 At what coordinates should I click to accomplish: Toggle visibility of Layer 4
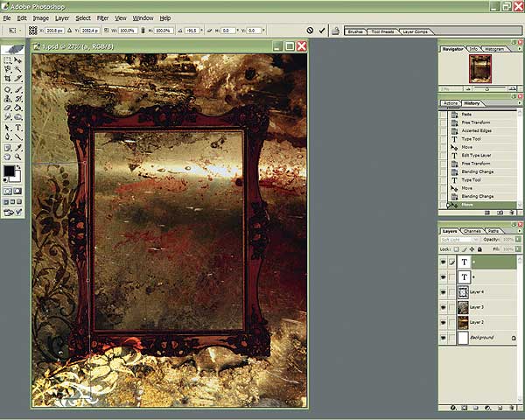pos(444,291)
